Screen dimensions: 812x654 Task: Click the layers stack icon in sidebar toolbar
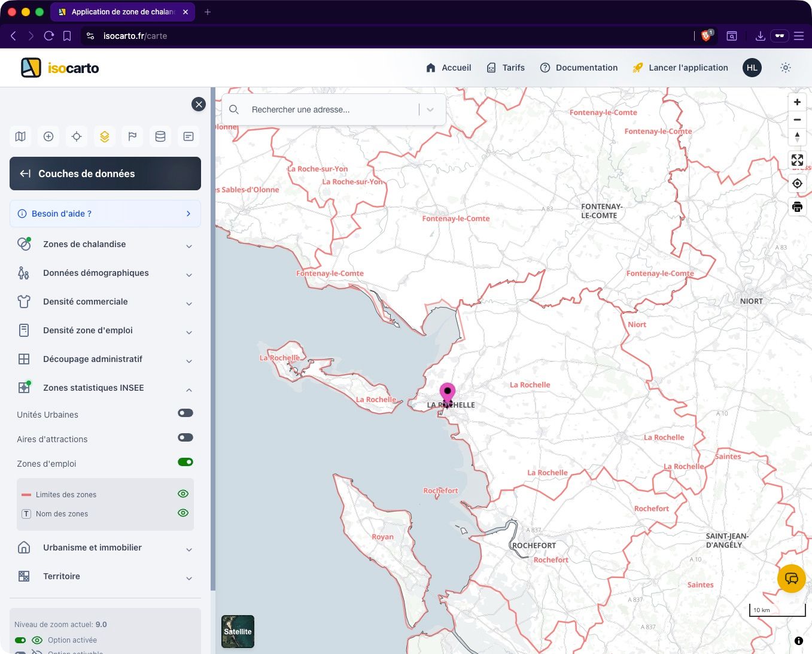point(105,136)
